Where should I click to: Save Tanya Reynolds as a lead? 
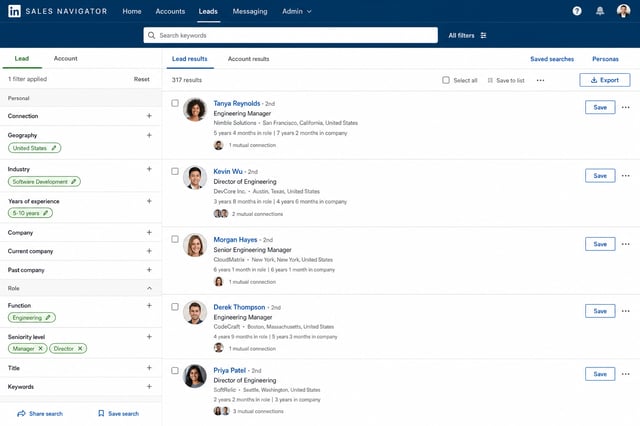(x=600, y=107)
